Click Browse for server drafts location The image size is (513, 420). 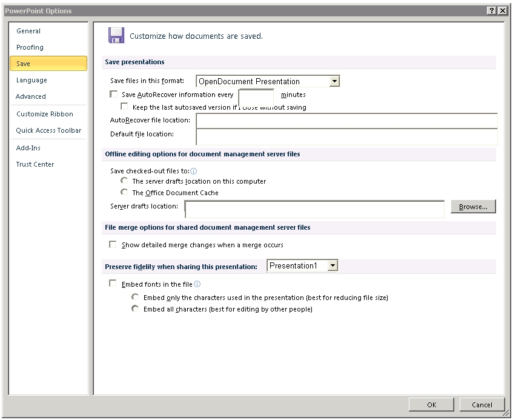(473, 207)
